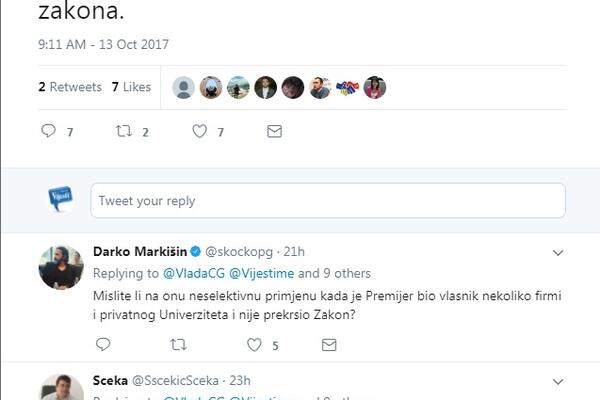This screenshot has height=400, width=600.
Task: Retweet Darko Markišin's reply
Action: pyautogui.click(x=179, y=345)
